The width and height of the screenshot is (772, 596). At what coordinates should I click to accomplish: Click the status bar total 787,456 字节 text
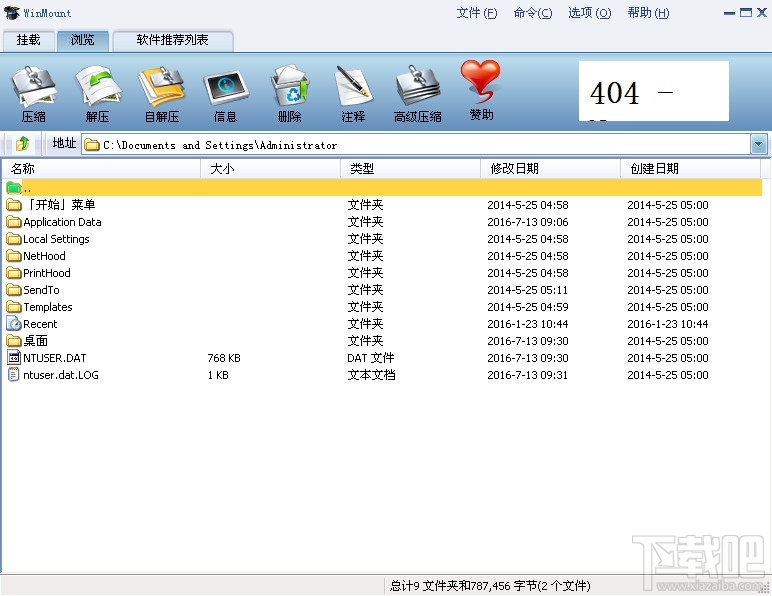point(490,586)
